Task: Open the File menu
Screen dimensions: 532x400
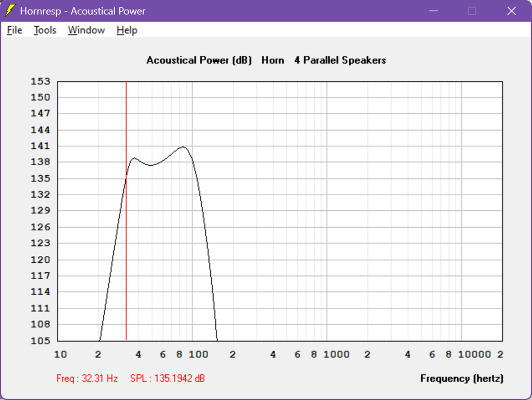Action: (15, 30)
